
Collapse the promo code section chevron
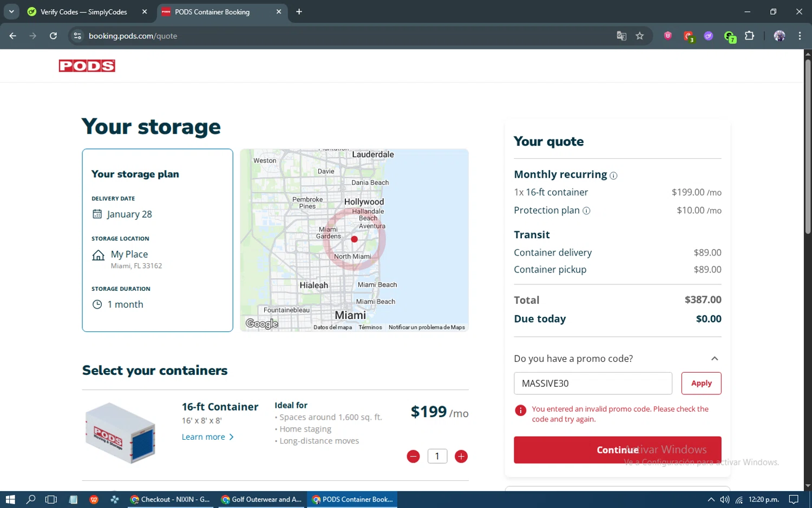[714, 359]
